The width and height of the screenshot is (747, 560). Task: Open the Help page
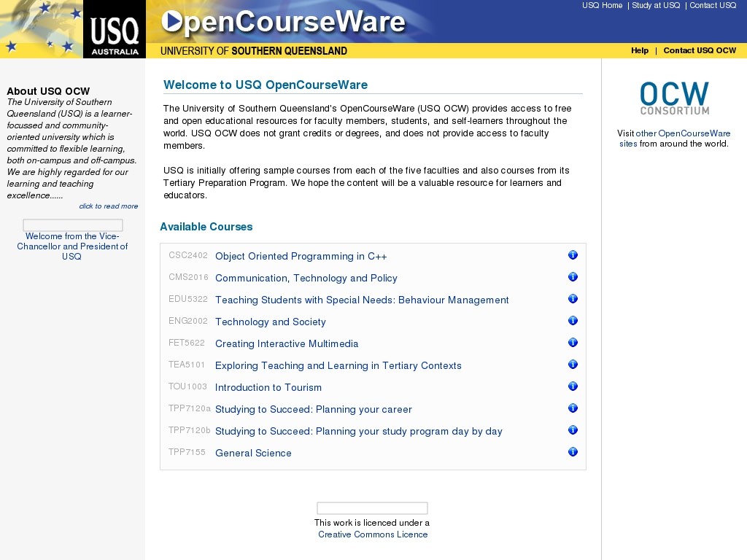pyautogui.click(x=640, y=50)
